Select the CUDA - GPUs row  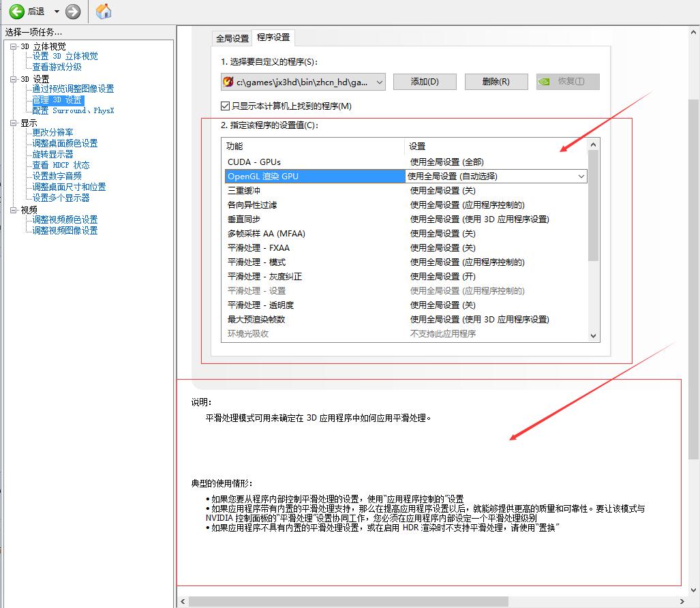tap(406, 162)
